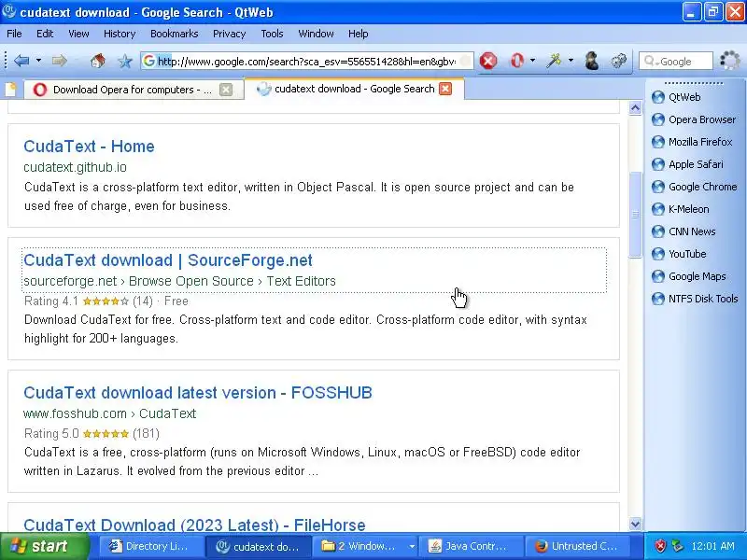The image size is (747, 560).
Task: Close the Download Opera tab
Action: [x=226, y=90]
